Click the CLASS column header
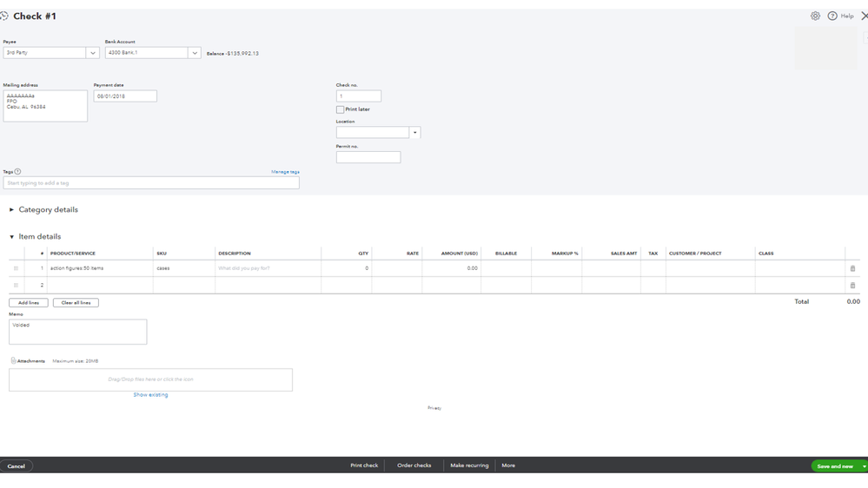This screenshot has height=488, width=868. click(x=765, y=254)
